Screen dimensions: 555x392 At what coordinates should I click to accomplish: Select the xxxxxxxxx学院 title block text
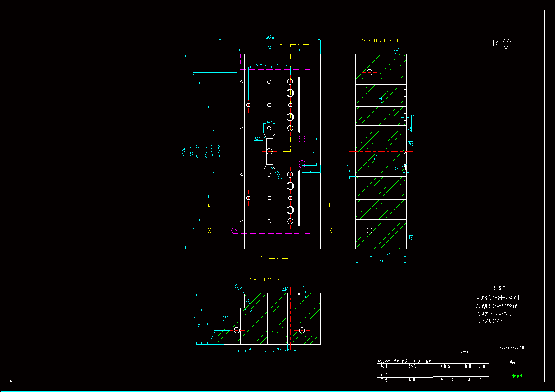tap(511, 348)
